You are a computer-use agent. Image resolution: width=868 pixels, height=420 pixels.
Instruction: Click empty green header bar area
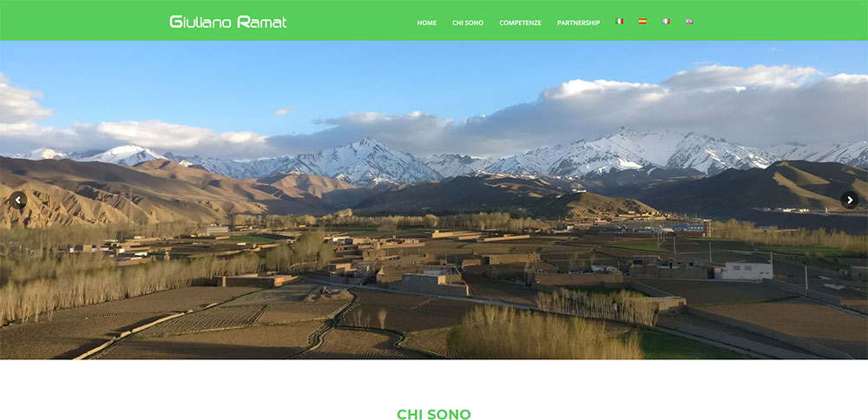[83, 20]
